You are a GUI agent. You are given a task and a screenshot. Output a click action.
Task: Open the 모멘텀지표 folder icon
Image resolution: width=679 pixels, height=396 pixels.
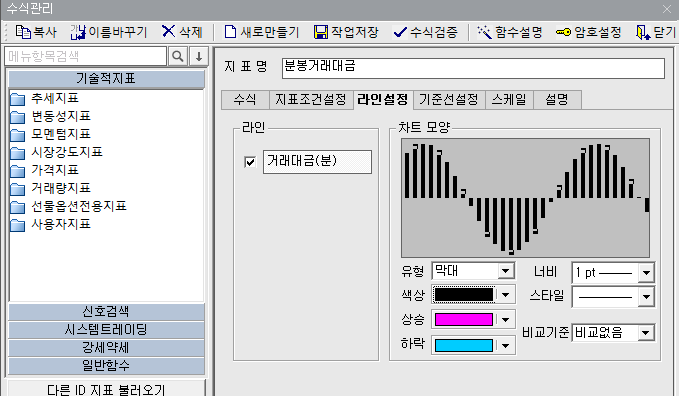pyautogui.click(x=18, y=135)
